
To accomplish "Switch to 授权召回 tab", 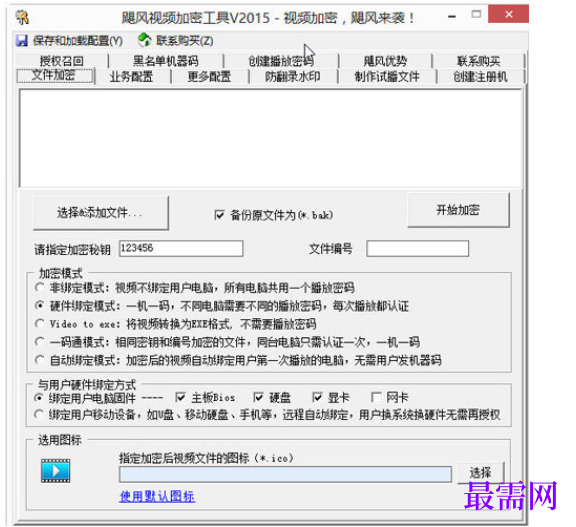I will pos(62,61).
